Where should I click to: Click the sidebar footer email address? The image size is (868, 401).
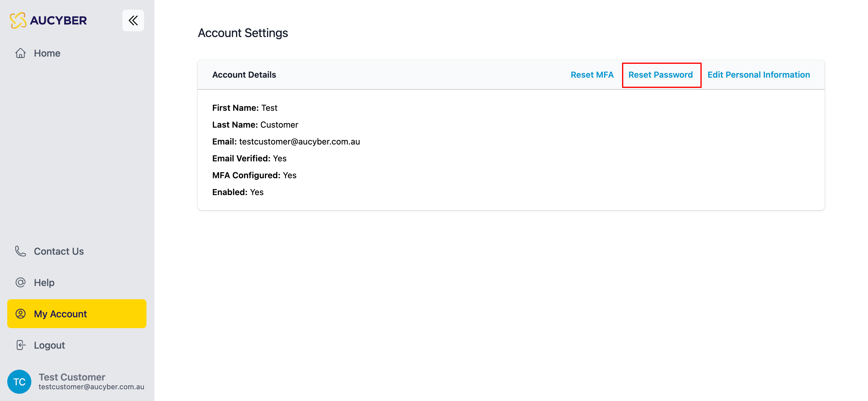click(91, 387)
